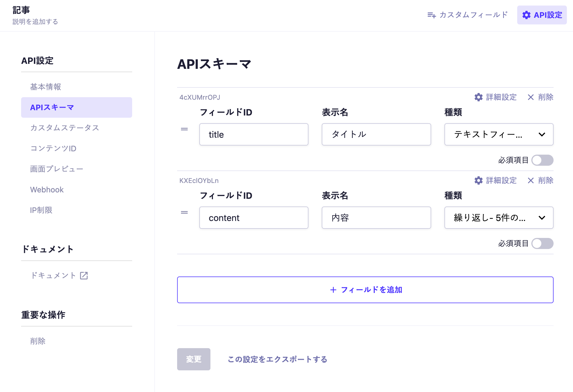The image size is (573, 392).
Task: Open the API設定 button in the header
Action: (x=542, y=15)
